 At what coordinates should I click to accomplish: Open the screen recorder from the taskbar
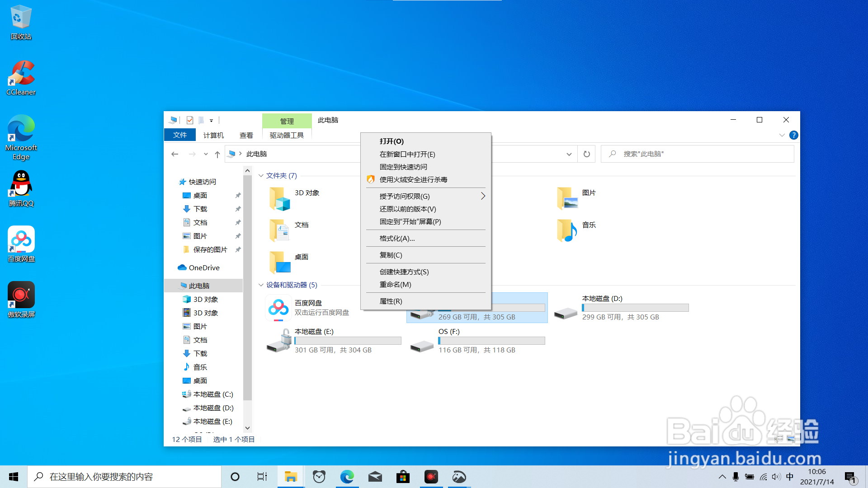click(431, 476)
